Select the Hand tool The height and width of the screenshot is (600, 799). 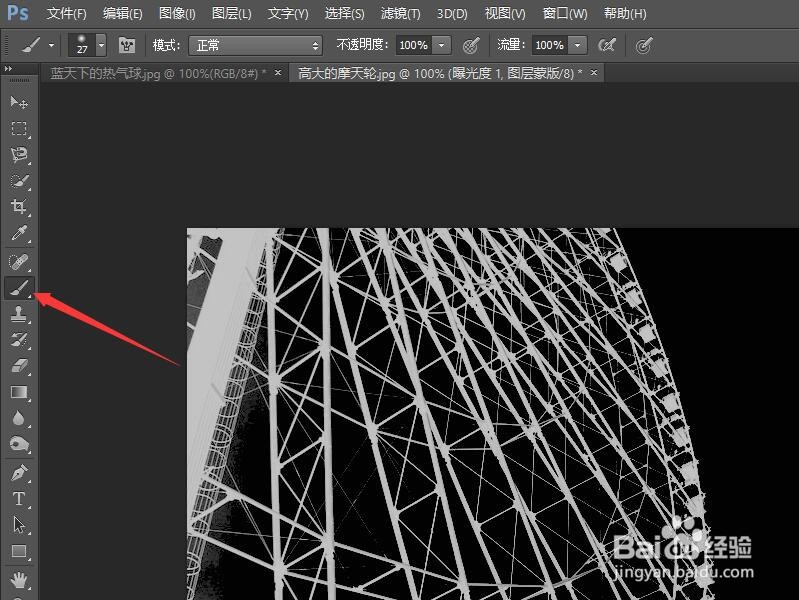point(19,580)
